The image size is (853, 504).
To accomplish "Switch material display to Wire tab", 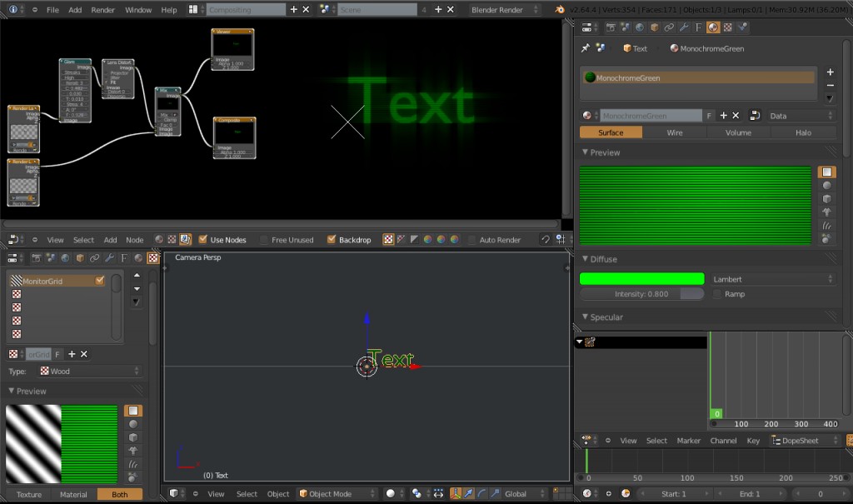I will (x=674, y=132).
